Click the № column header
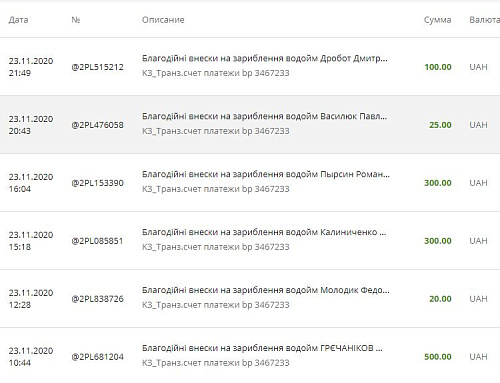 (76, 20)
